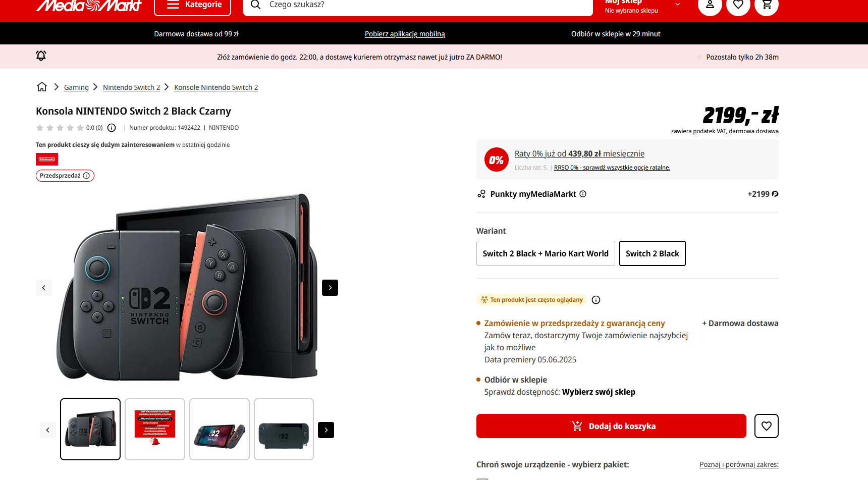868x480 pixels.
Task: Select variant Switch 2 Black + Mario Kart World
Action: (546, 253)
